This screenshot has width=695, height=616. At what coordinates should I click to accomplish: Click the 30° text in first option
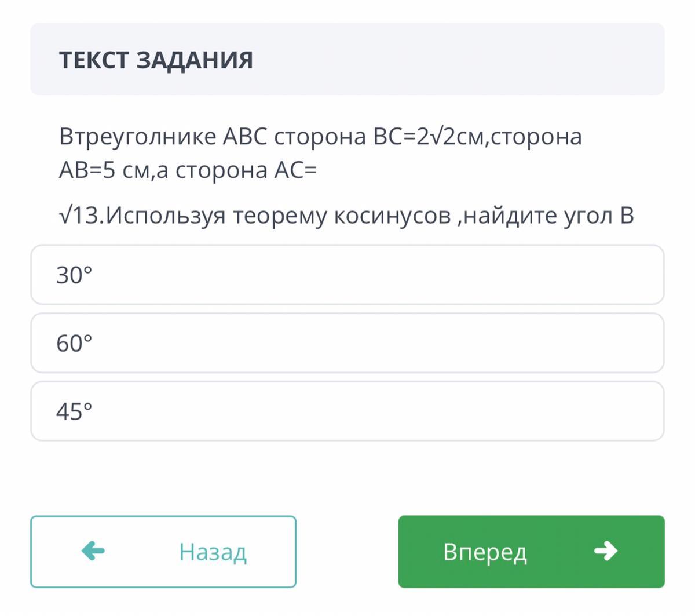coord(74,275)
